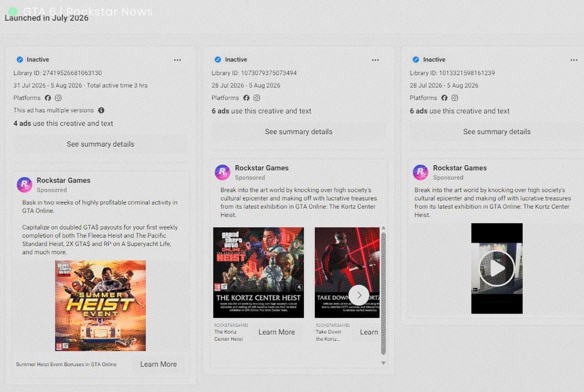Select text 'Library ID: 27419526681063130'
The height and width of the screenshot is (392, 584).
pyautogui.click(x=57, y=73)
